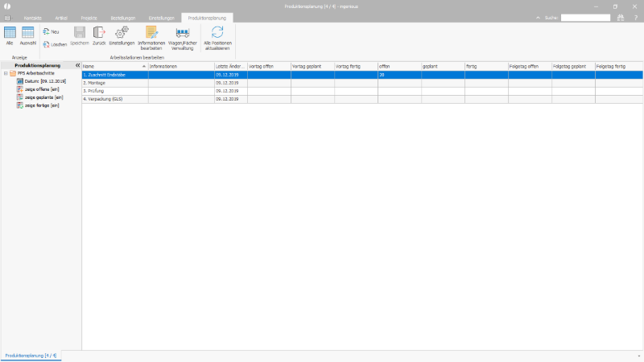Screen dimensions: 644x362
Task: Open Einstellungen gears in the ribbon
Action: (122, 35)
